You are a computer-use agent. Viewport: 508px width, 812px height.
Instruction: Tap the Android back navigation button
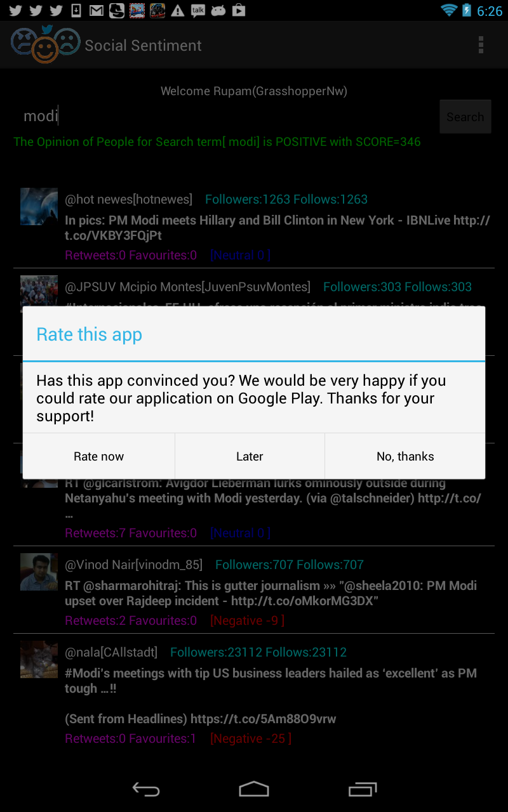coord(145,789)
